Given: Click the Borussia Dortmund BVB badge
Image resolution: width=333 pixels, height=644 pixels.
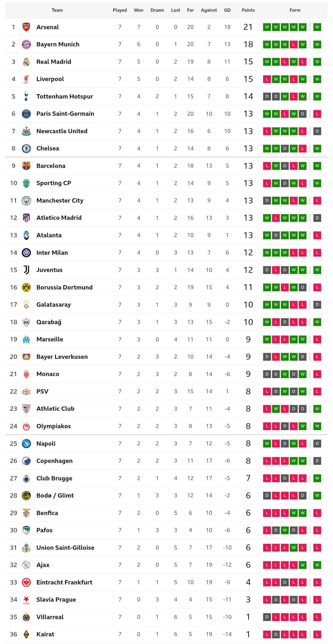Looking at the screenshot, I should click(x=26, y=287).
